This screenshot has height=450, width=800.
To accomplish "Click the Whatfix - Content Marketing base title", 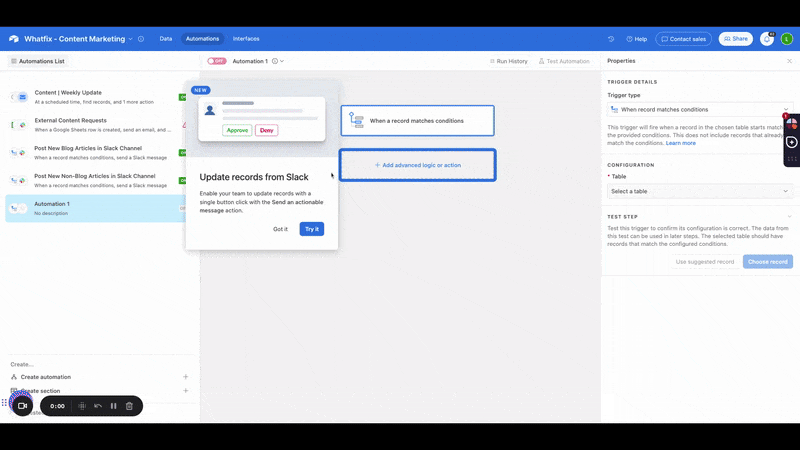I will pyautogui.click(x=74, y=39).
